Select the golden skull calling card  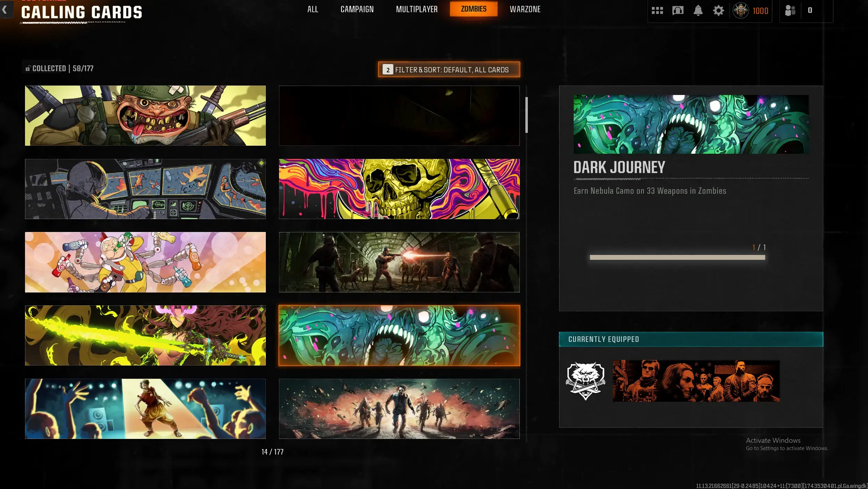[x=399, y=189]
